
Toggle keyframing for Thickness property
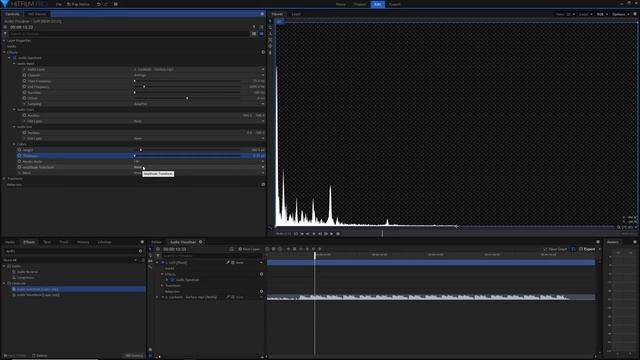pos(19,156)
